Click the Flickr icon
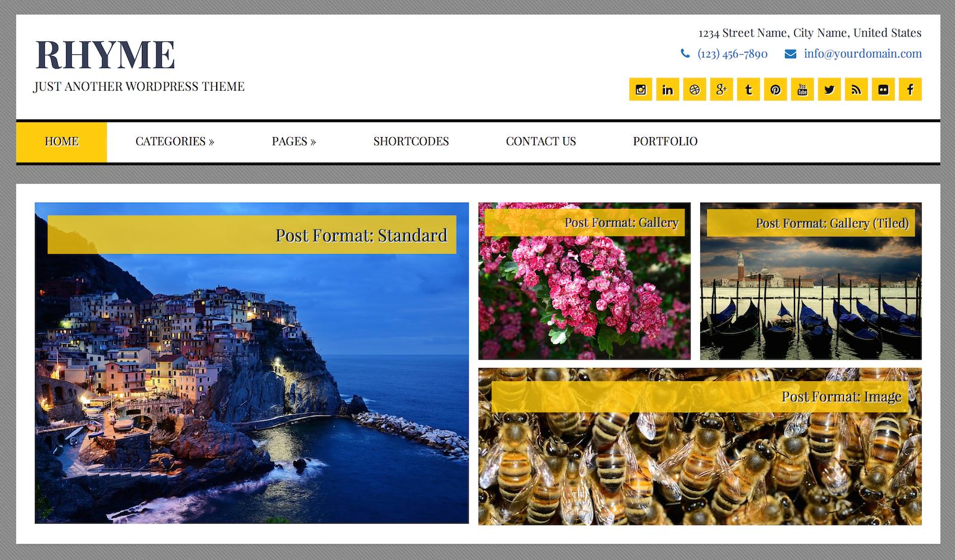This screenshot has width=955, height=560. (883, 89)
